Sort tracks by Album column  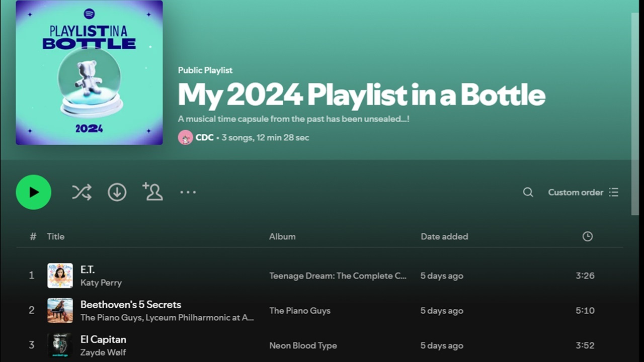coord(282,236)
